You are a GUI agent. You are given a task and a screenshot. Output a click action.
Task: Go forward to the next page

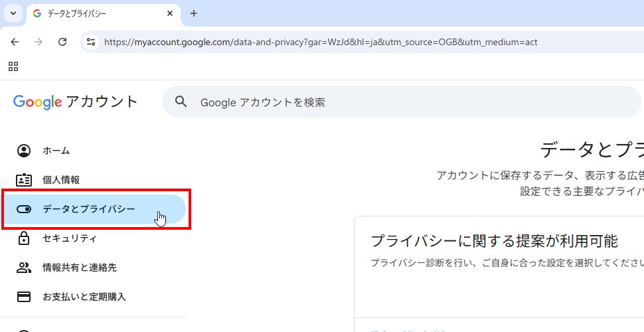(x=39, y=42)
